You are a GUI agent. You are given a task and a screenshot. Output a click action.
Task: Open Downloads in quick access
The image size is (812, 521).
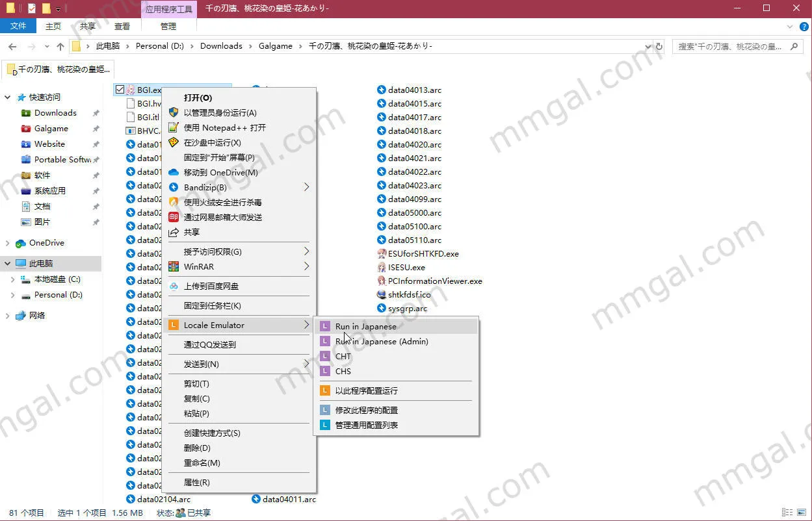tap(55, 113)
